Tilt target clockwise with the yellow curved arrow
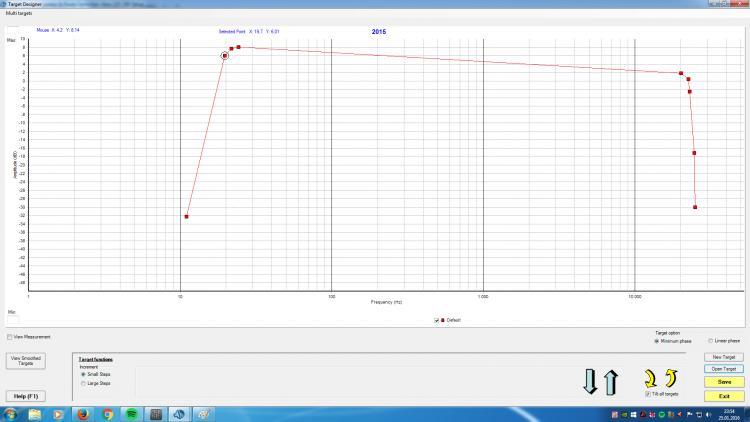750x422 pixels. pos(650,378)
